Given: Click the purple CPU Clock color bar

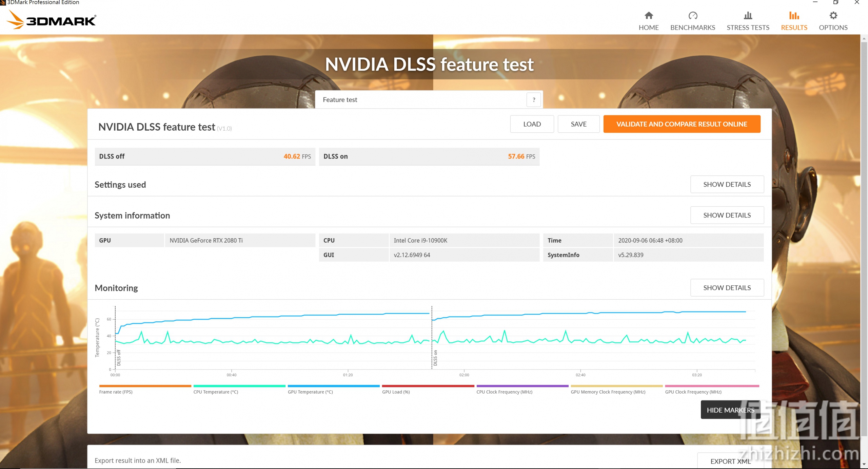Looking at the screenshot, I should [x=522, y=386].
